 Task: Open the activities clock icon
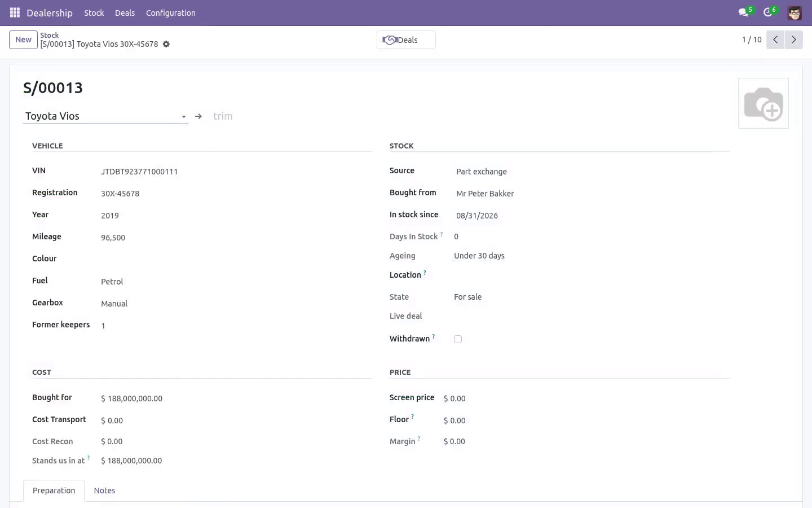coord(767,12)
